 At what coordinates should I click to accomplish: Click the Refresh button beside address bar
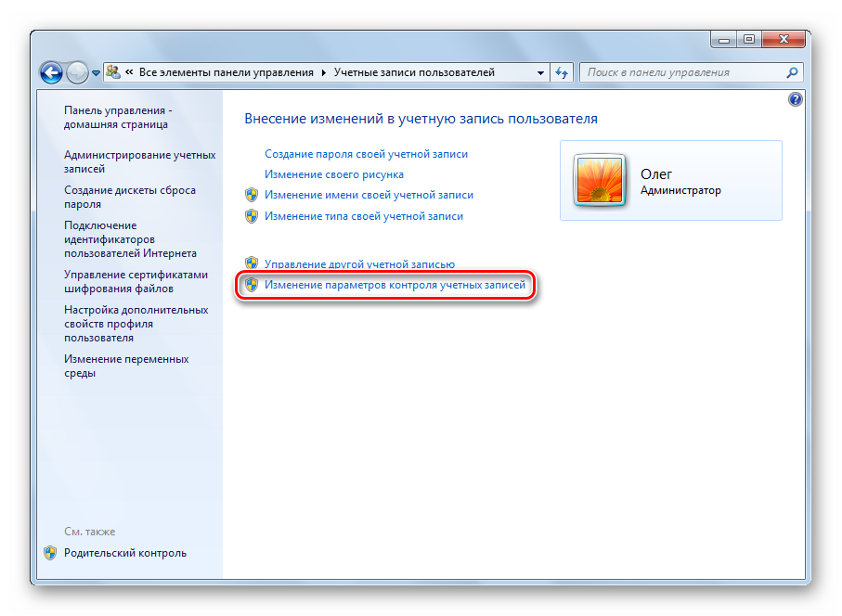point(562,72)
